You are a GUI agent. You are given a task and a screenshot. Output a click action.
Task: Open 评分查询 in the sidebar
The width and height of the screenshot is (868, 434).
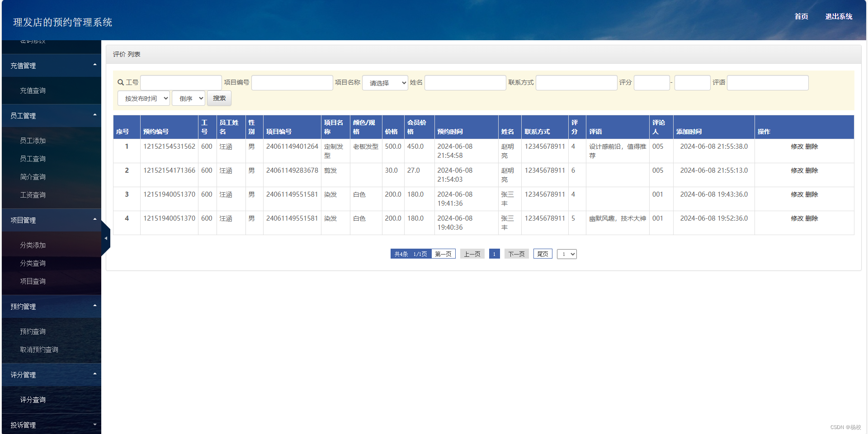tap(33, 400)
